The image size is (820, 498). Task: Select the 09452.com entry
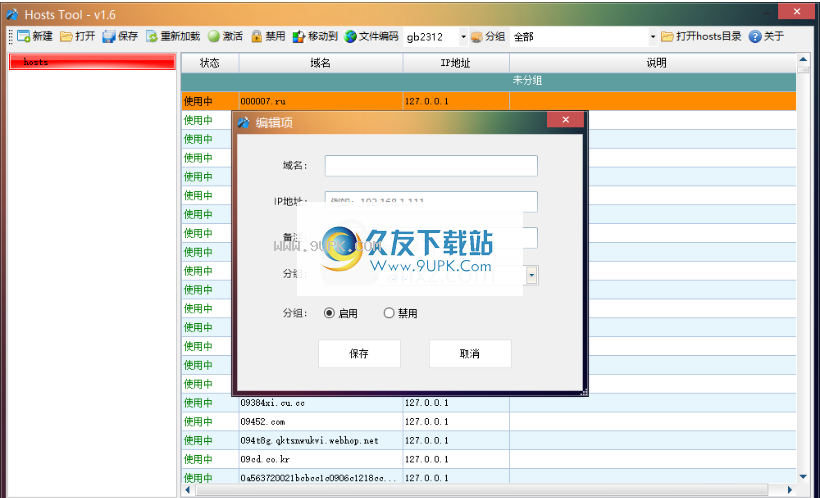[x=263, y=422]
